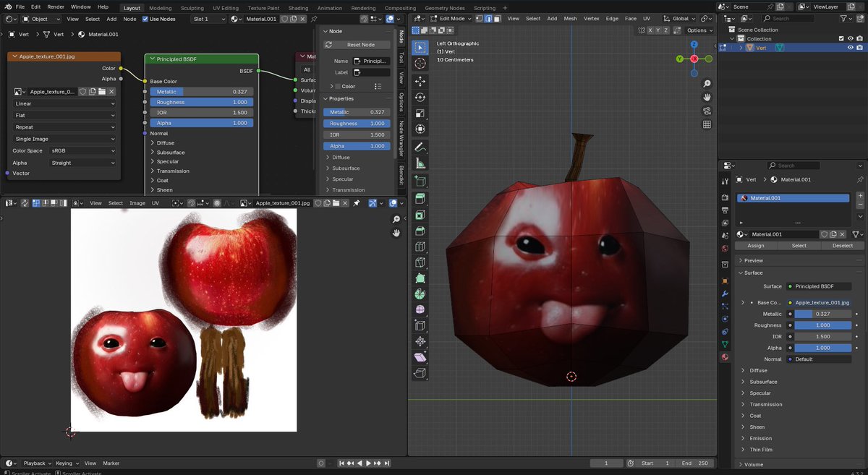Select the Smooth tool in viewport toolbar
Viewport: 868px width, 475px height.
click(420, 310)
